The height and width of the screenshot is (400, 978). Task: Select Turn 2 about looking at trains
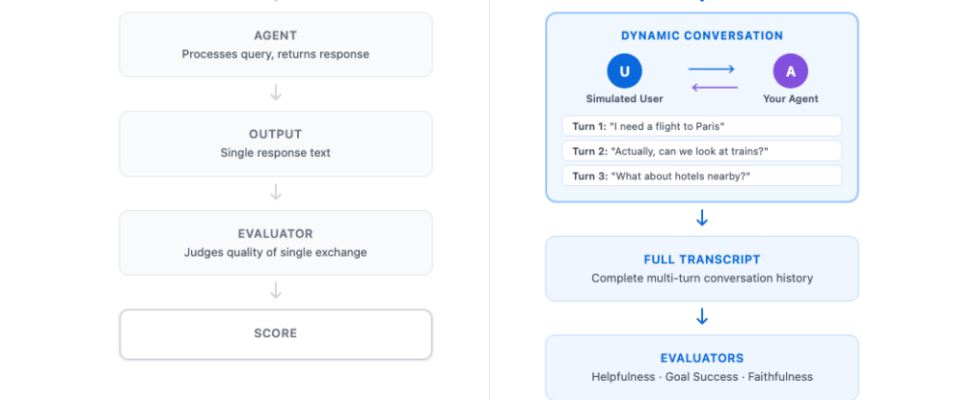coord(702,151)
